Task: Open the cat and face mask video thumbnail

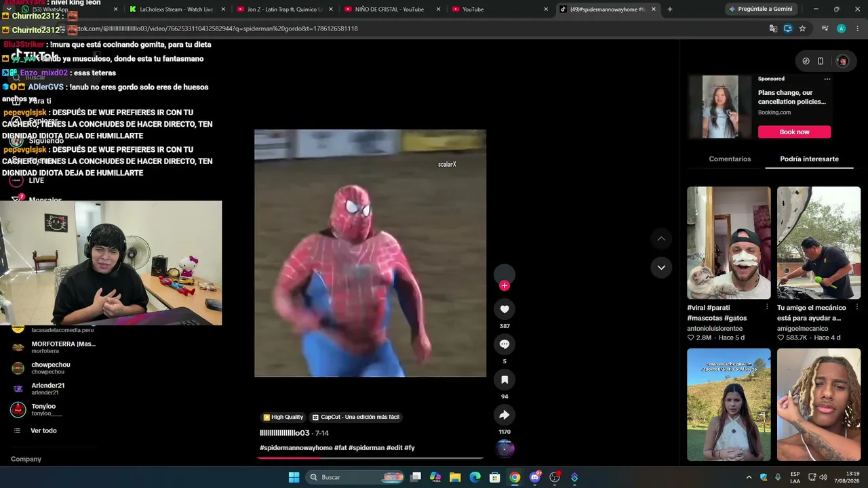Action: click(729, 243)
